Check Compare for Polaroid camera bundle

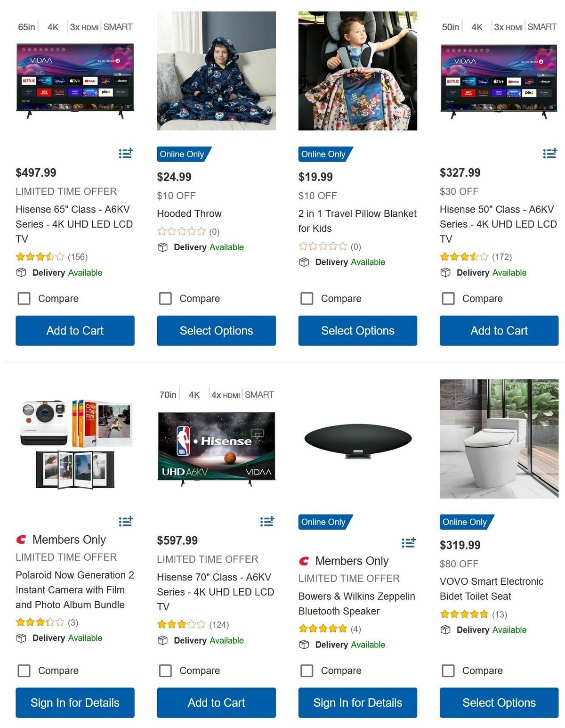pos(24,671)
